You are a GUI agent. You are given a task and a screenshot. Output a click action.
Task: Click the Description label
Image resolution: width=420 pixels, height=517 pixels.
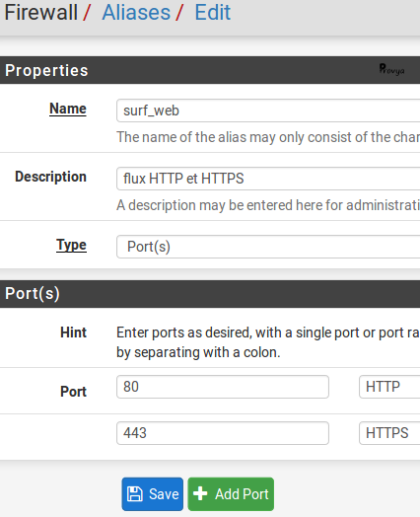pyautogui.click(x=50, y=177)
